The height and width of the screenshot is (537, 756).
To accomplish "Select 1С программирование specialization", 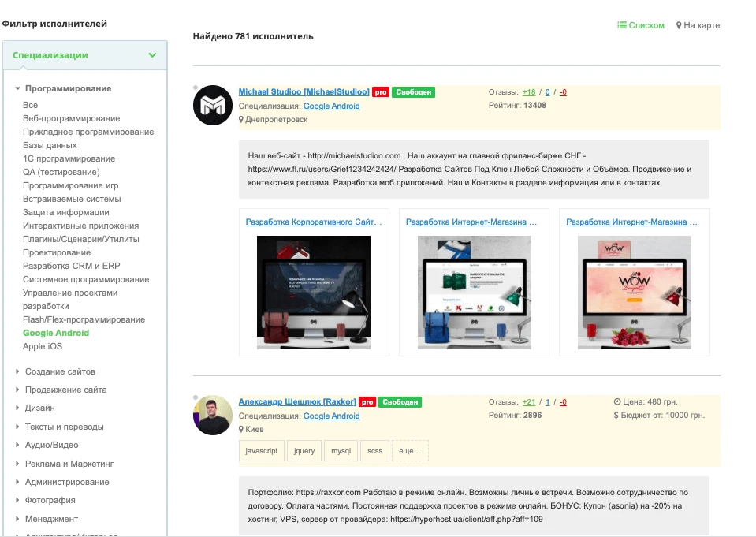I will [69, 158].
